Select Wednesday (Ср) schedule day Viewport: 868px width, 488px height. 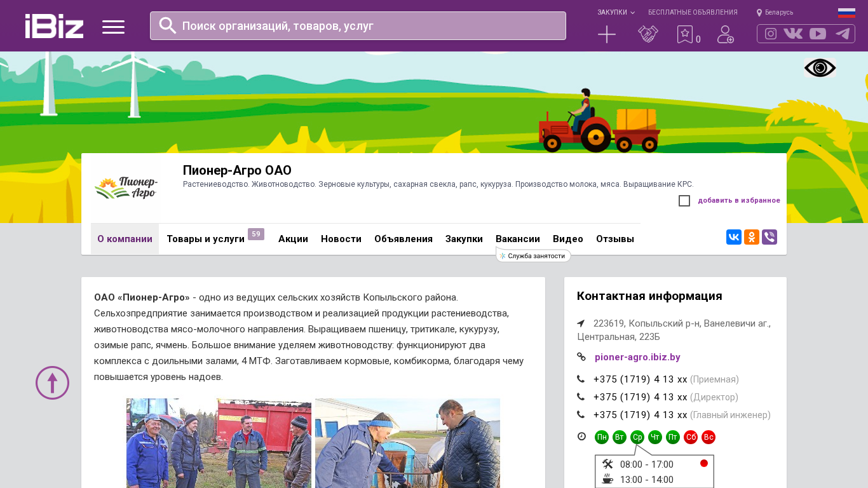pyautogui.click(x=637, y=437)
